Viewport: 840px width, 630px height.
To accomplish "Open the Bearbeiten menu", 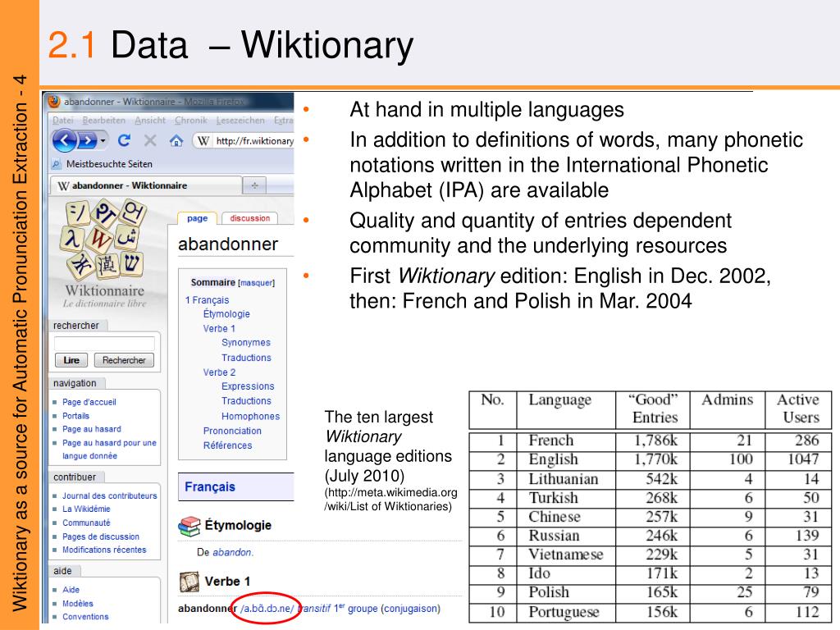I will pyautogui.click(x=104, y=121).
